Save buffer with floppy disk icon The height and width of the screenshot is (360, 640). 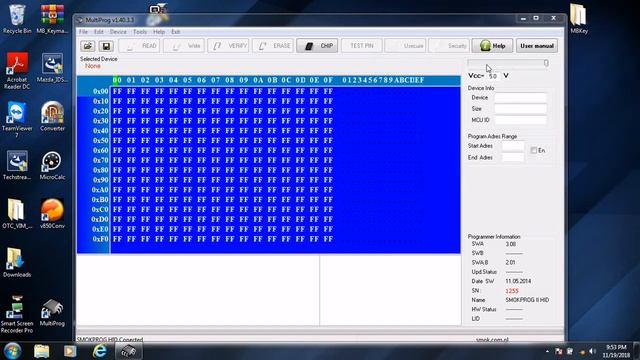106,46
